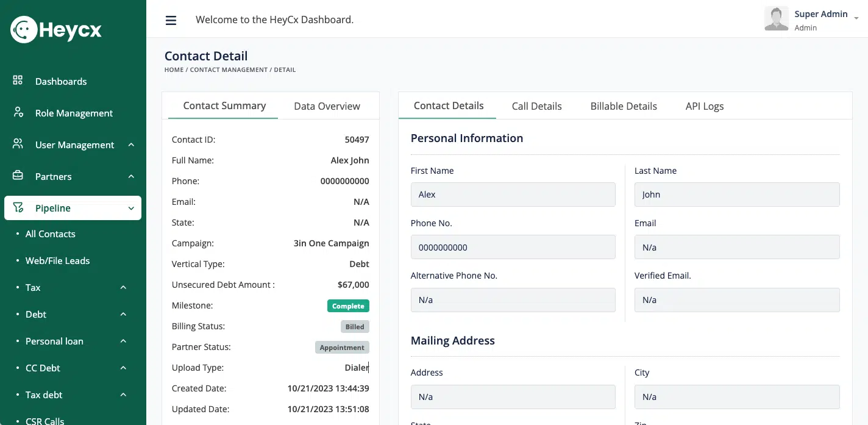Click the hamburger menu icon

click(171, 20)
